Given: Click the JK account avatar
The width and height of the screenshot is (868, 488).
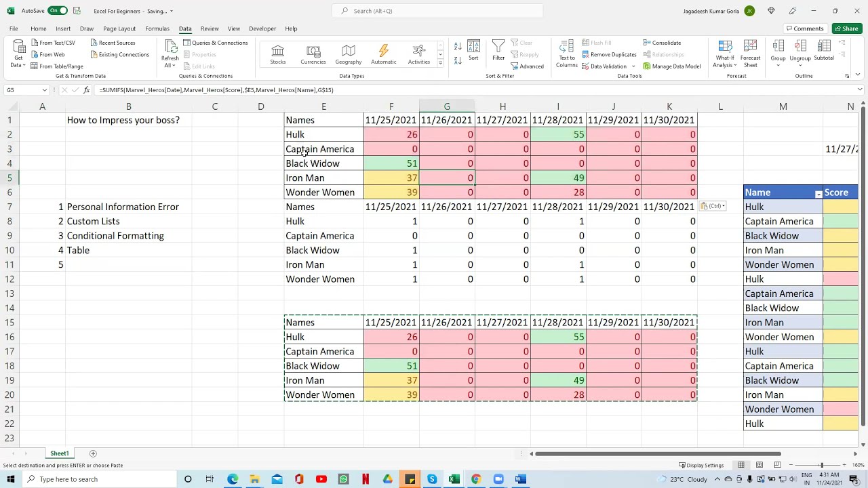Looking at the screenshot, I should [x=749, y=11].
